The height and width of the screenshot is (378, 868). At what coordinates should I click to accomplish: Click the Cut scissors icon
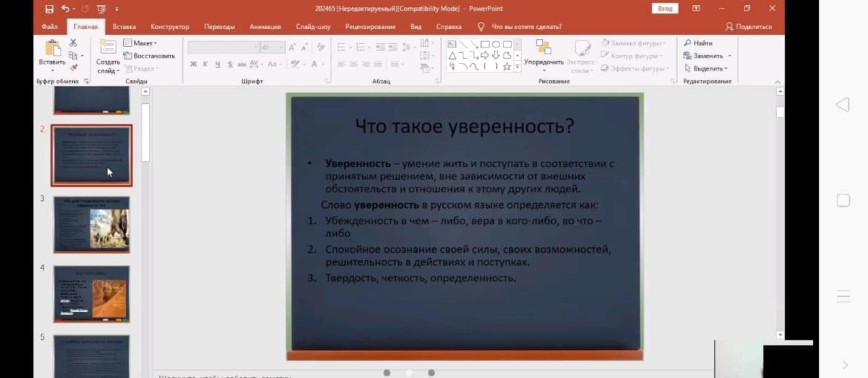(x=73, y=43)
